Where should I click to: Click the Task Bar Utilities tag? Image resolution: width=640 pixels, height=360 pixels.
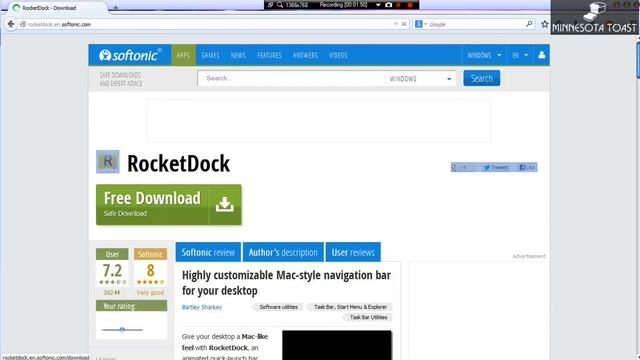pos(368,317)
